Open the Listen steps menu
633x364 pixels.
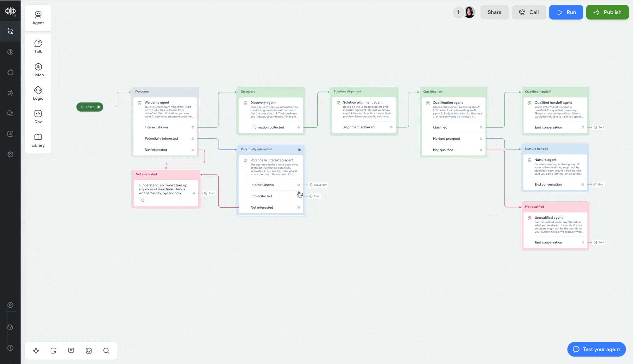(x=38, y=70)
